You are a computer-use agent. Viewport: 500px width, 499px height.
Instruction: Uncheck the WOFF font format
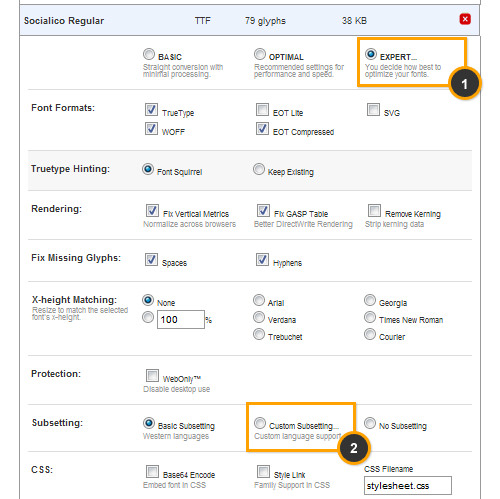click(151, 128)
